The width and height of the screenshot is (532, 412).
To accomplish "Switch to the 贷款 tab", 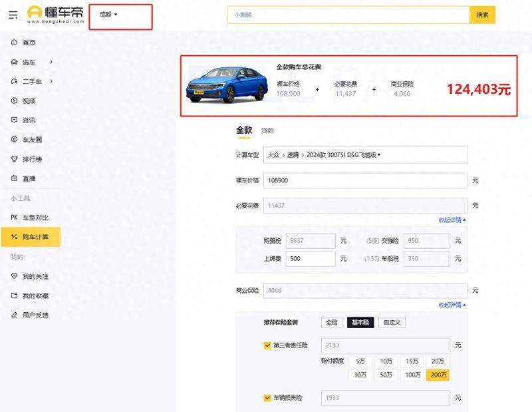I will coord(267,130).
